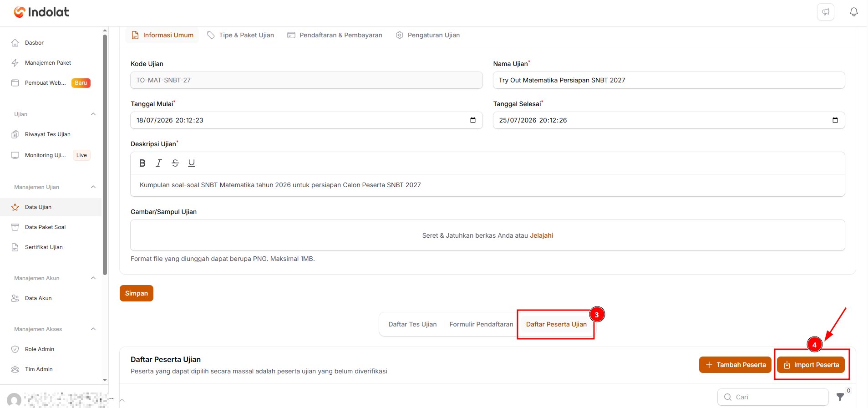Edit the Nama Ujian field
Image resolution: width=868 pixels, height=408 pixels.
coord(669,80)
